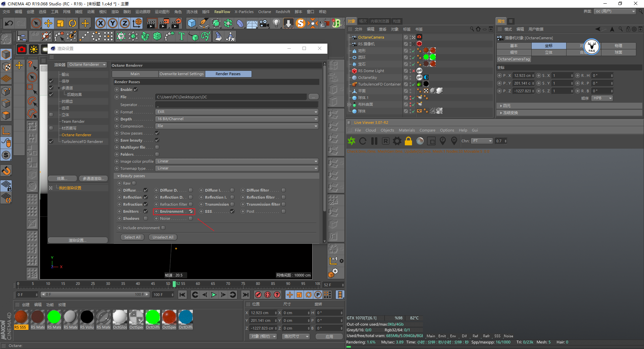Activate the Scale tool in the top toolbar
Viewport: 644px width, 349px height.
coord(60,23)
